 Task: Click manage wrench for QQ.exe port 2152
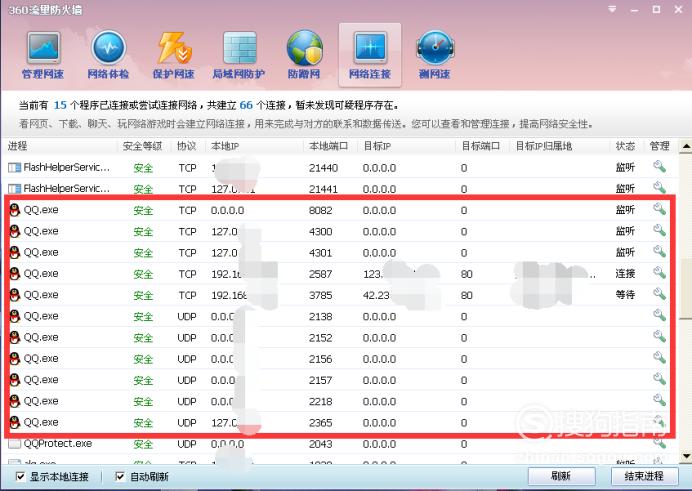tap(659, 336)
